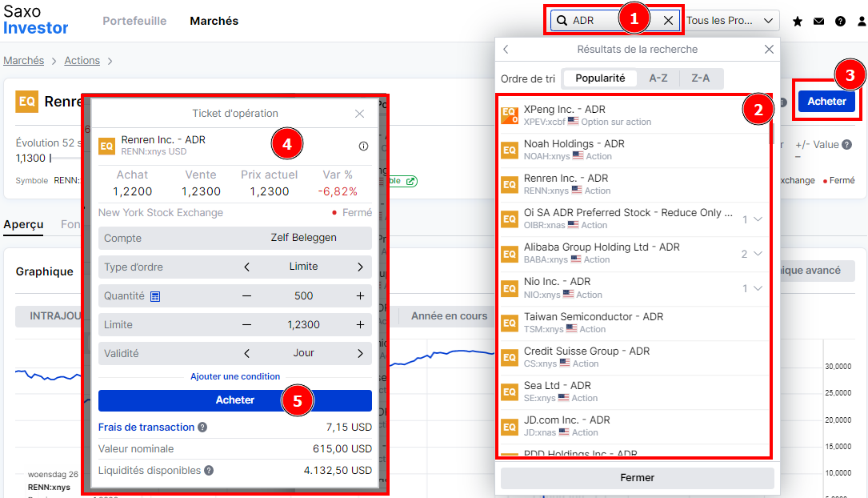Decrease limit price with minus button
Viewport: 868px width, 498px height.
tap(247, 324)
